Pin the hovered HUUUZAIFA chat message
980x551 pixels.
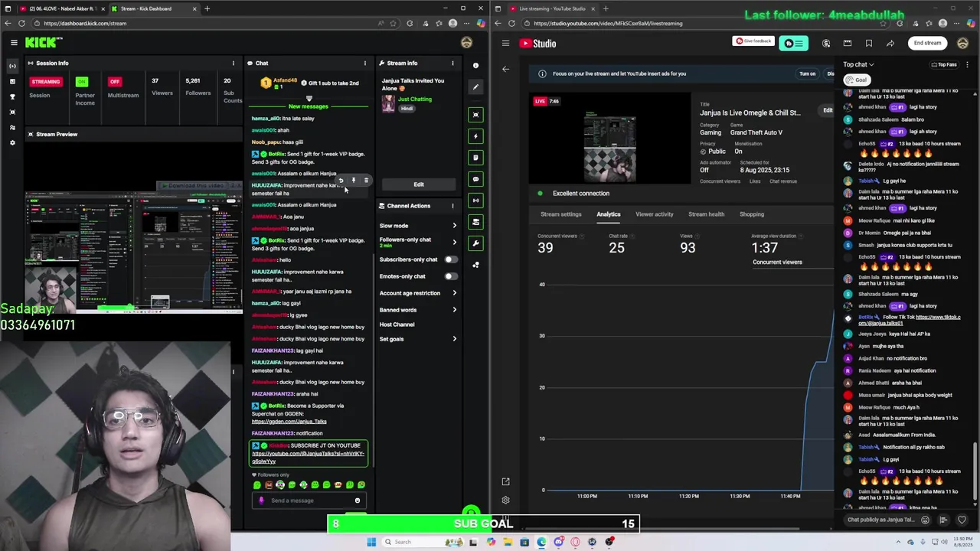coord(354,181)
